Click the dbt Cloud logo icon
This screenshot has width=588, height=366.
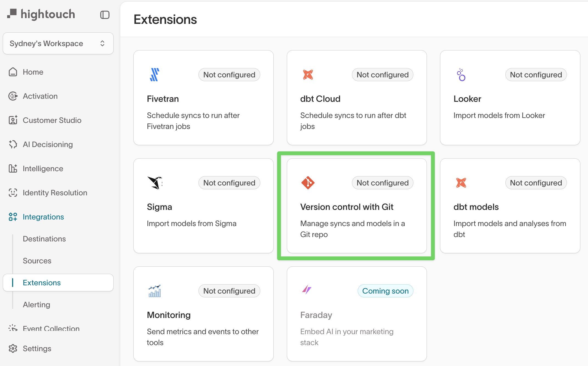308,74
